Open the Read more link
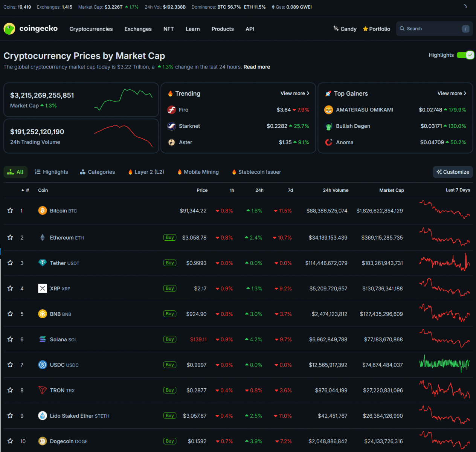476x452 pixels. pos(256,67)
